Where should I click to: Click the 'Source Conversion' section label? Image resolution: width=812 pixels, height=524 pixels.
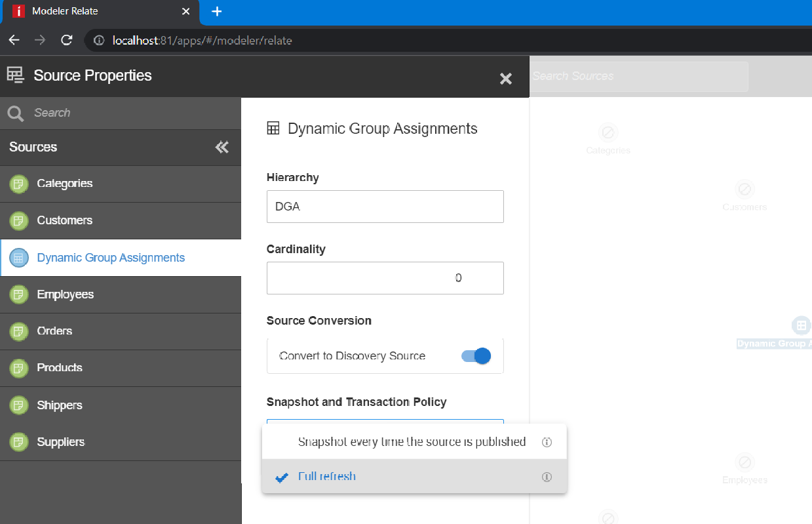[319, 321]
